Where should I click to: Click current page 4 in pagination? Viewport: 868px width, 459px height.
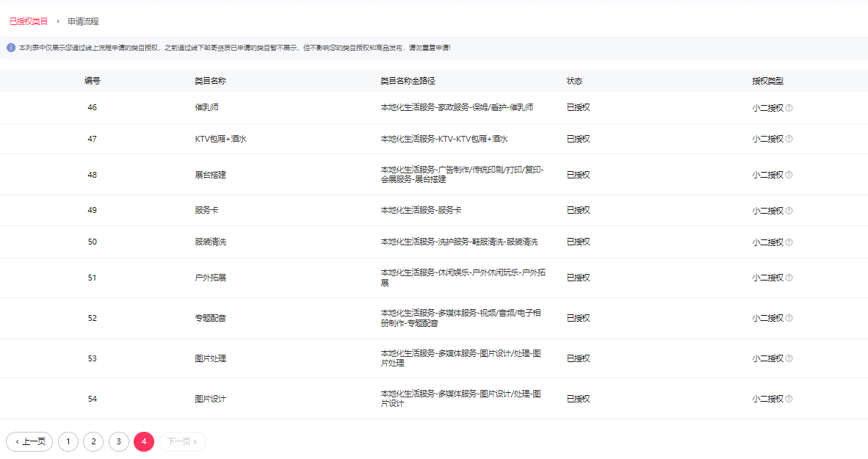(x=144, y=441)
